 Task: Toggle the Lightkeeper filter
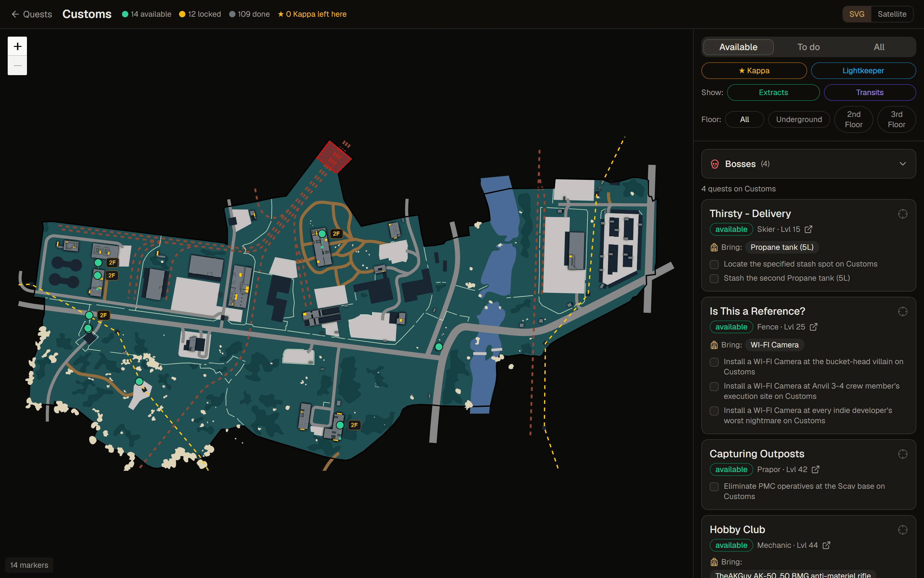point(863,71)
